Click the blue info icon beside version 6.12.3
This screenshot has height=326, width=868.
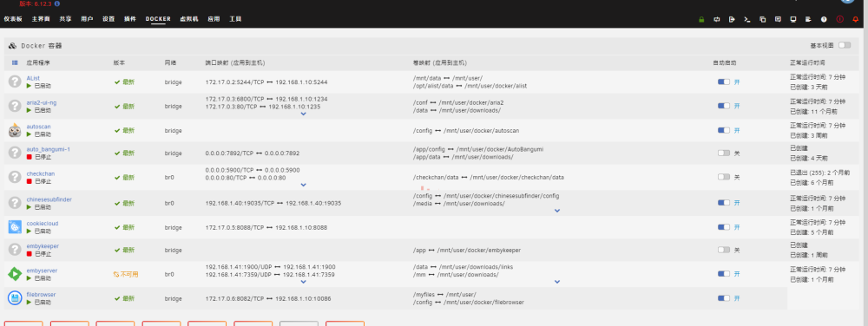pyautogui.click(x=57, y=3)
